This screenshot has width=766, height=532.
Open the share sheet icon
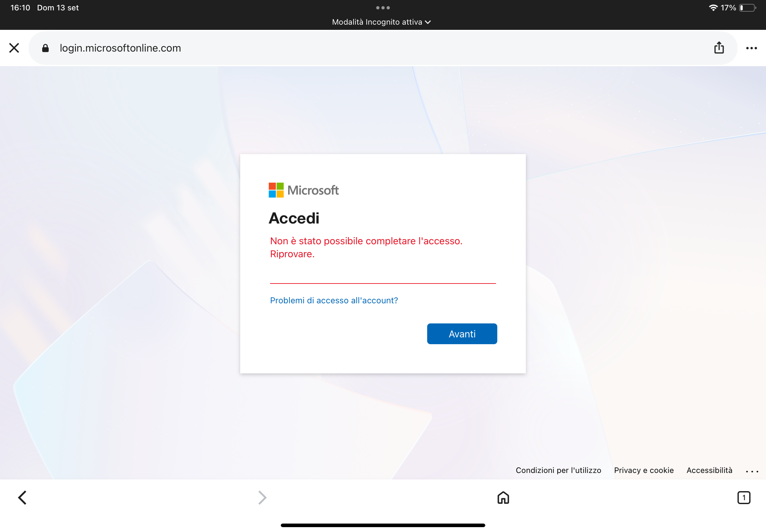(x=719, y=48)
